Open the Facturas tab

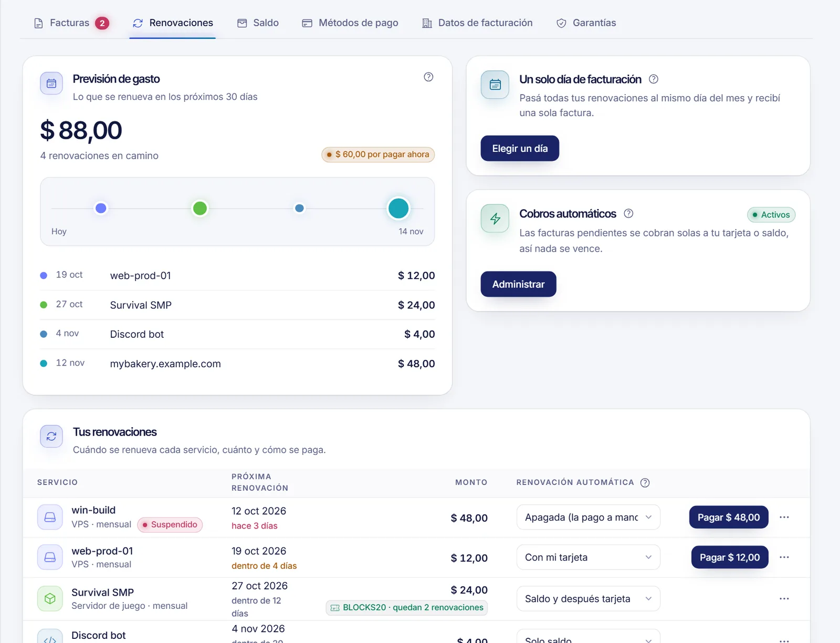coord(71,23)
